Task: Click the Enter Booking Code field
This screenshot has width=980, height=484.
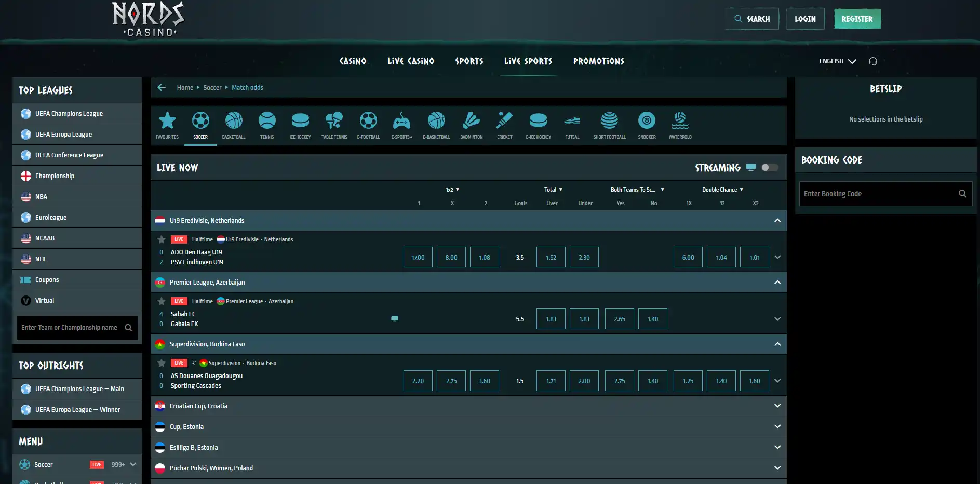Action: (878, 194)
